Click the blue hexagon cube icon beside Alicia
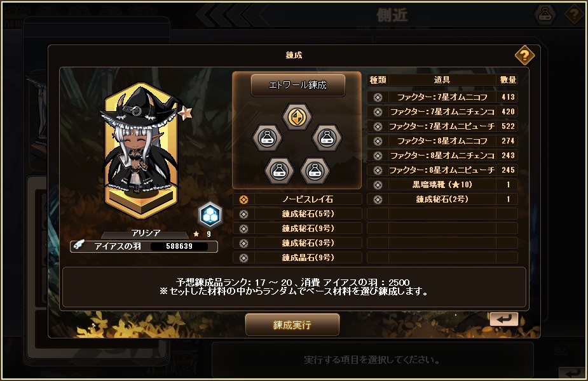Screen dimensions: 588x381 point(210,215)
